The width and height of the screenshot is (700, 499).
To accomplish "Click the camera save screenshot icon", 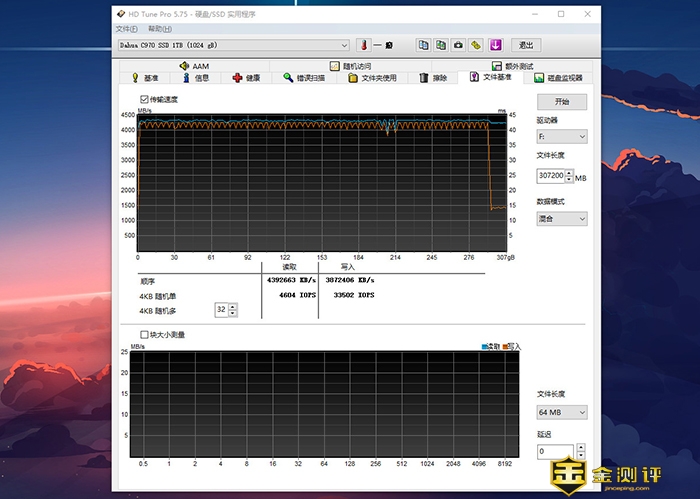I will tap(458, 45).
